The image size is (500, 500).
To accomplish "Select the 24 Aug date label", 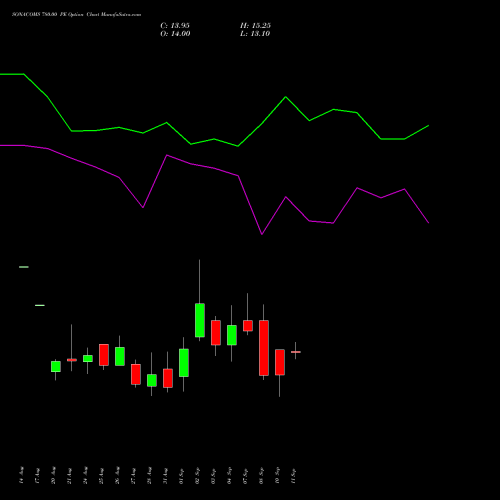I will [x=86, y=475].
